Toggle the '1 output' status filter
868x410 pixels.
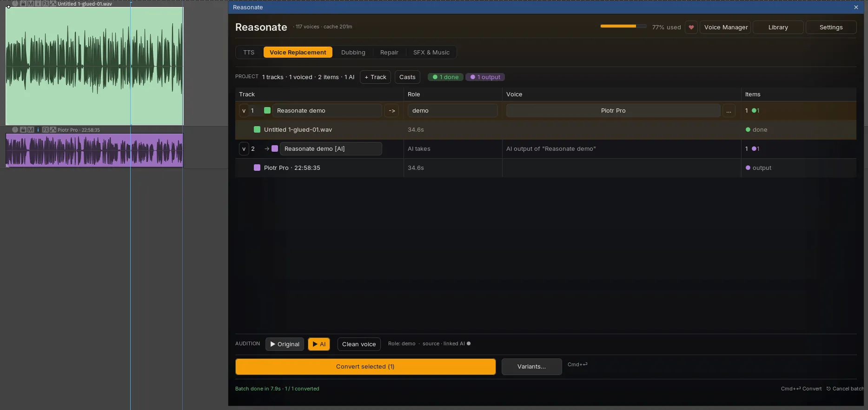tap(485, 77)
